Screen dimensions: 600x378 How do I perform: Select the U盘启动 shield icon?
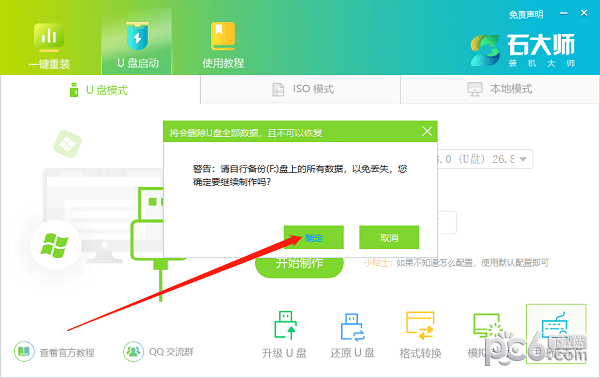[x=137, y=36]
